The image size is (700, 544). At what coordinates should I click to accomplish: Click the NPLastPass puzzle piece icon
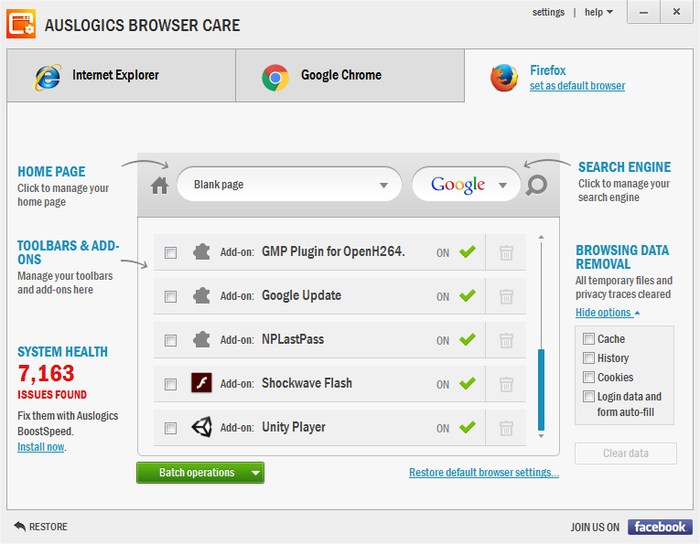coord(201,340)
